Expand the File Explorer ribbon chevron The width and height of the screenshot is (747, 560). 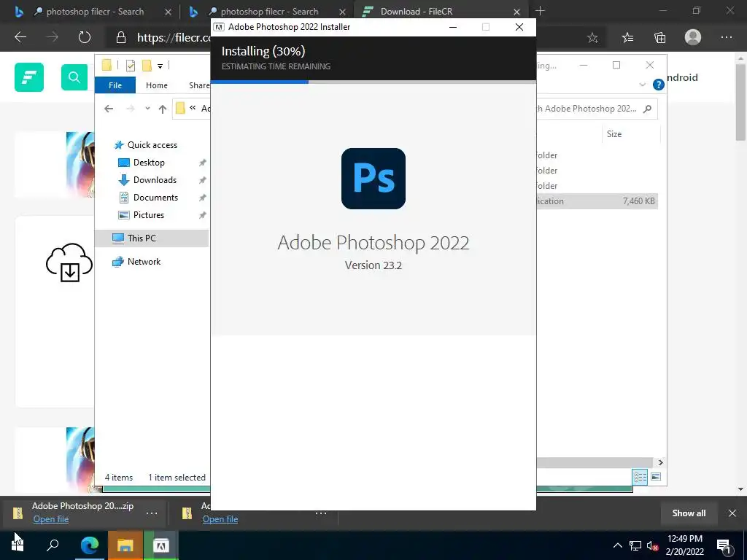pos(642,85)
